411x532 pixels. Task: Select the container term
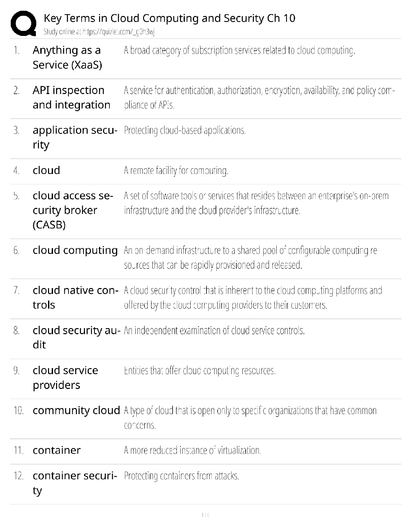click(x=56, y=450)
